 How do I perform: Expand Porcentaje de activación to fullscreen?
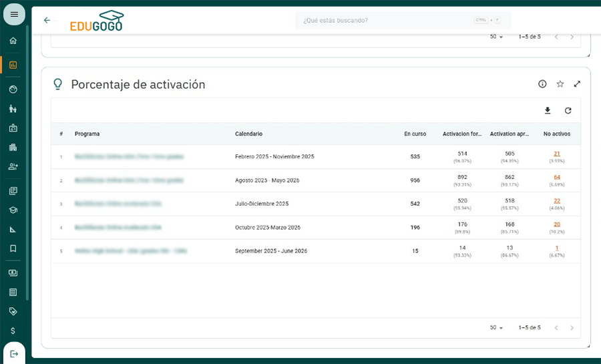tap(577, 84)
